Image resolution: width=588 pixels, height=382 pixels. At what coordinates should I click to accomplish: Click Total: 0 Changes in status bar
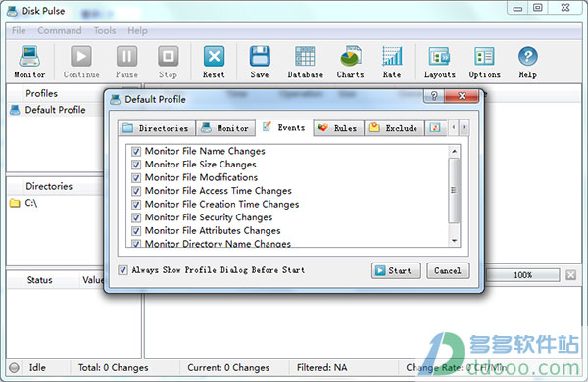tap(114, 367)
